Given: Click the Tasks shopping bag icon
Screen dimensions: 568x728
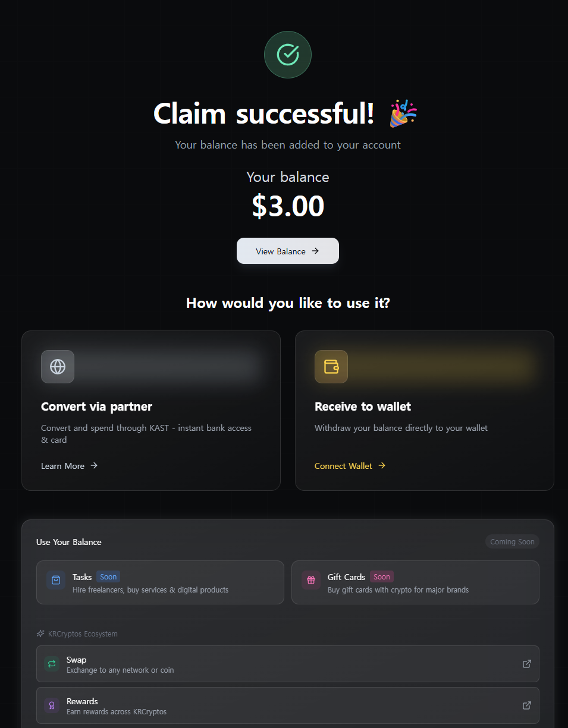Looking at the screenshot, I should tap(56, 580).
